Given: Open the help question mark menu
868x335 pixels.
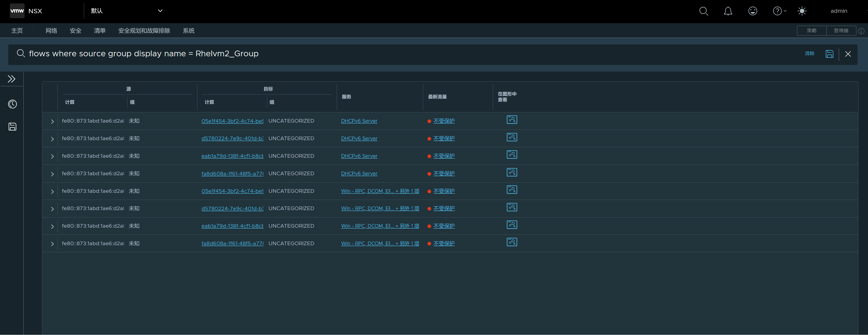Looking at the screenshot, I should tap(779, 11).
